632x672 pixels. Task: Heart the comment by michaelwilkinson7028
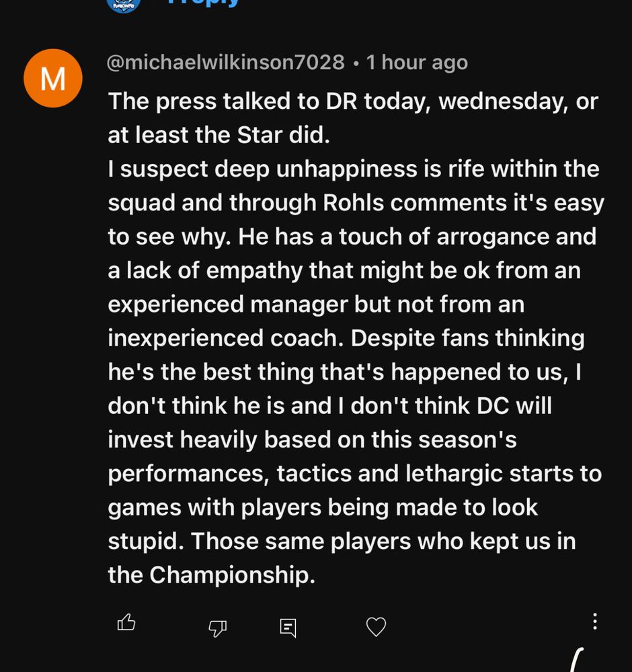(376, 626)
